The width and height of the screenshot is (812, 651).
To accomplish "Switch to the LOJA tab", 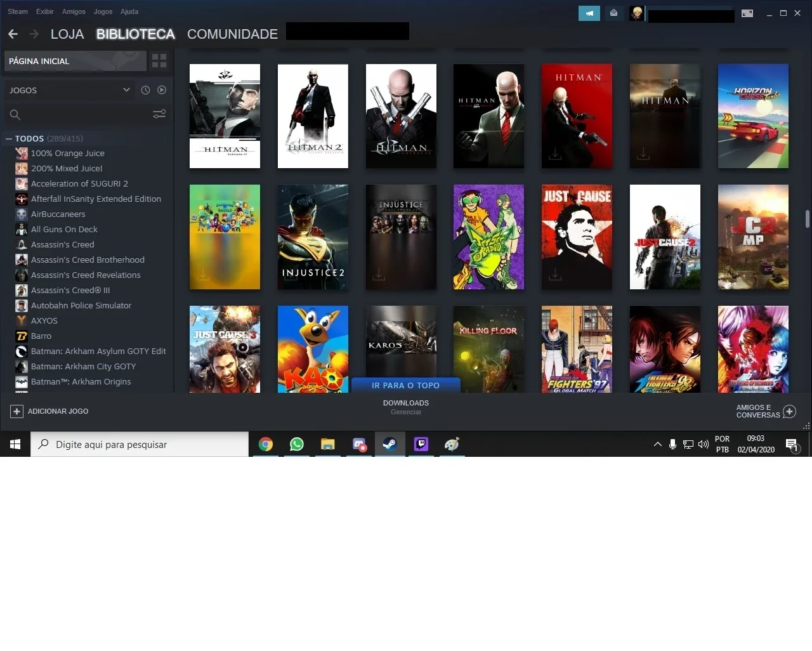I will coord(67,34).
